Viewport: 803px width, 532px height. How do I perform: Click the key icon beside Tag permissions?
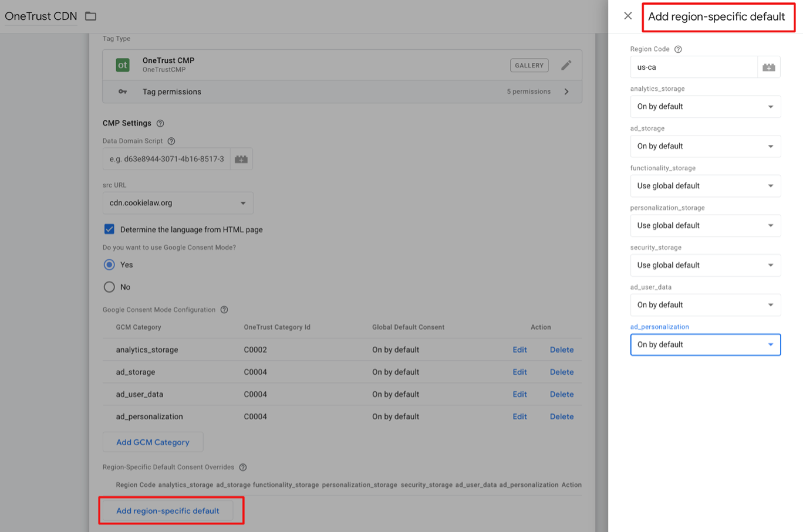(x=122, y=91)
